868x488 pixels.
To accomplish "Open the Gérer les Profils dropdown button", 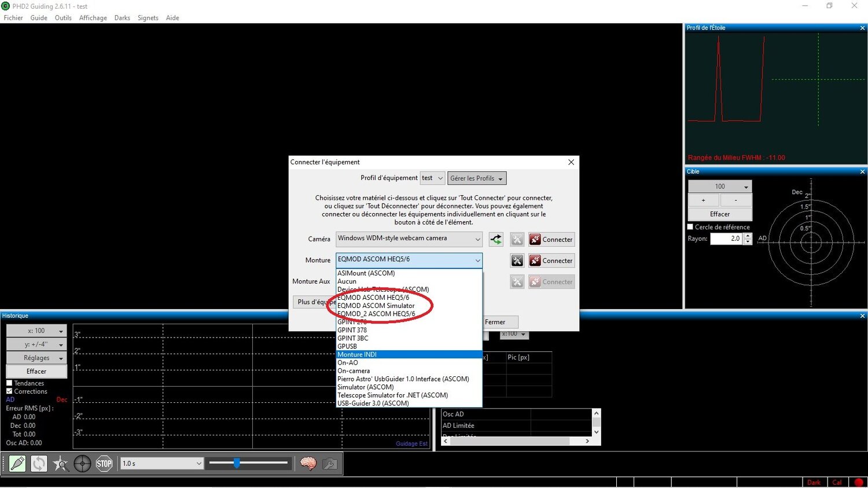I will [477, 178].
